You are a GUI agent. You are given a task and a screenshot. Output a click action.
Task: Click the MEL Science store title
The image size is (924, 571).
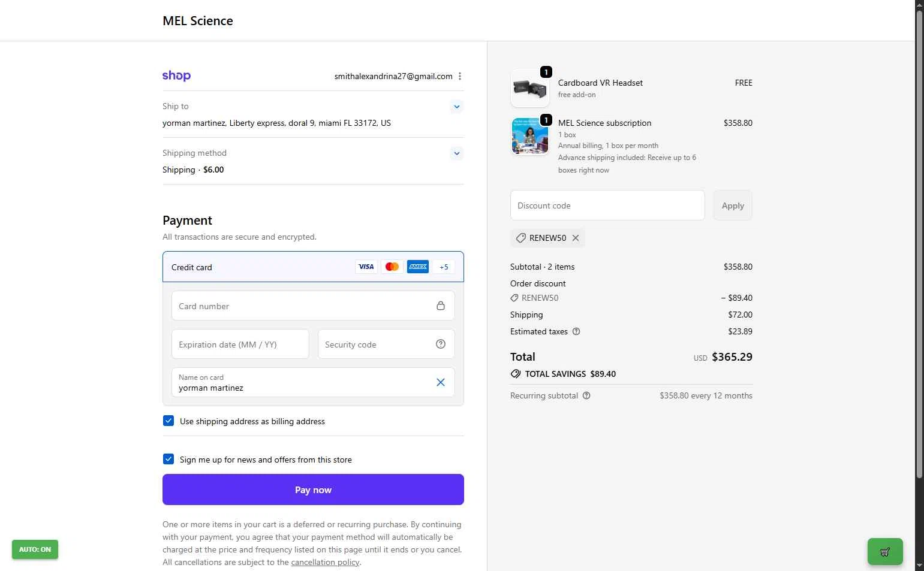click(x=198, y=20)
